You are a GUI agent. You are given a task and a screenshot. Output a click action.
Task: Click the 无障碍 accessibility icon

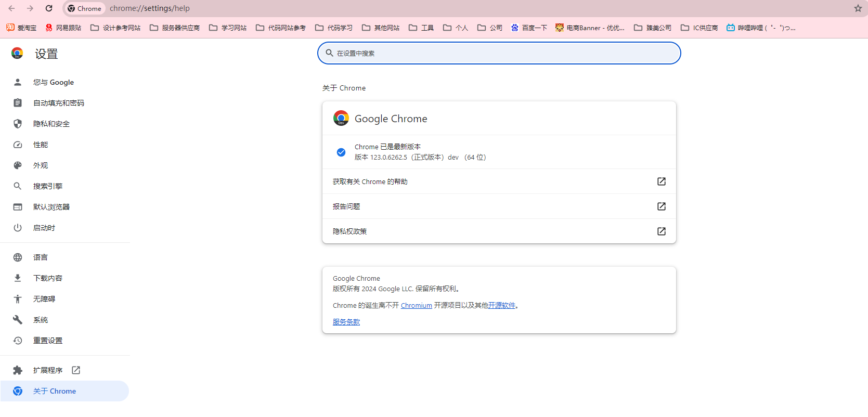pos(18,299)
